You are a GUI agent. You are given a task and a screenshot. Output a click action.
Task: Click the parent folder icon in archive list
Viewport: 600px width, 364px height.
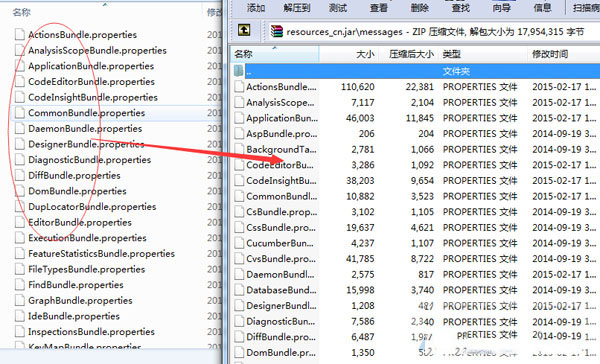pyautogui.click(x=239, y=71)
